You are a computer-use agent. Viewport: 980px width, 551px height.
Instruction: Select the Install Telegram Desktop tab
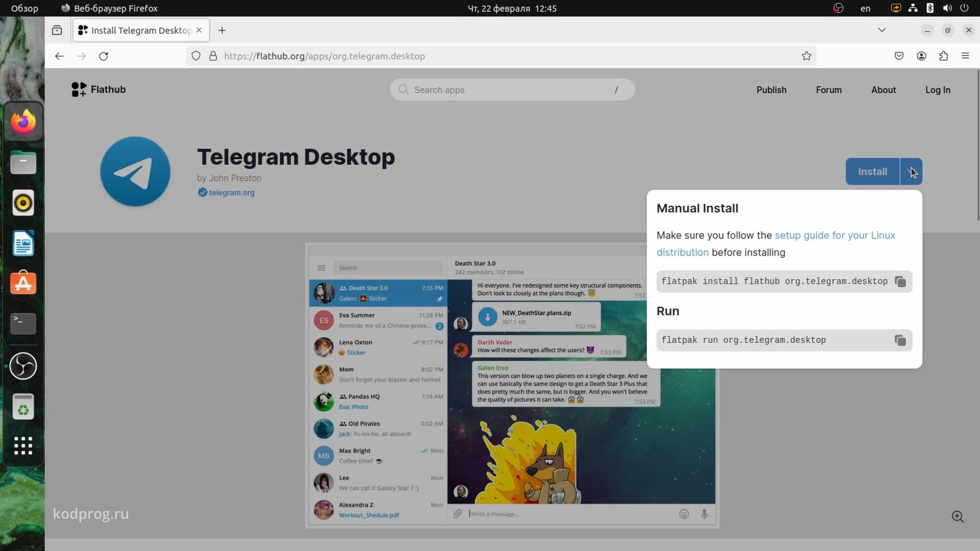141,30
